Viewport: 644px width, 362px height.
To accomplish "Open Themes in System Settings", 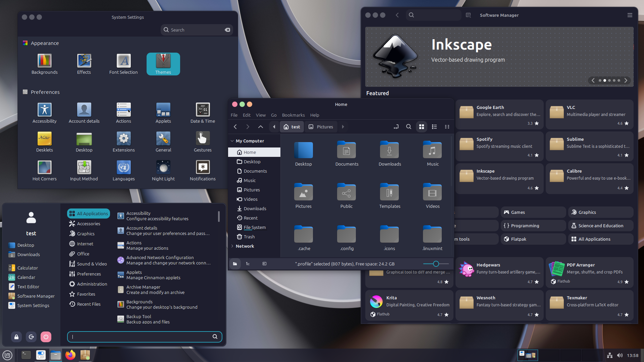I will (x=163, y=64).
